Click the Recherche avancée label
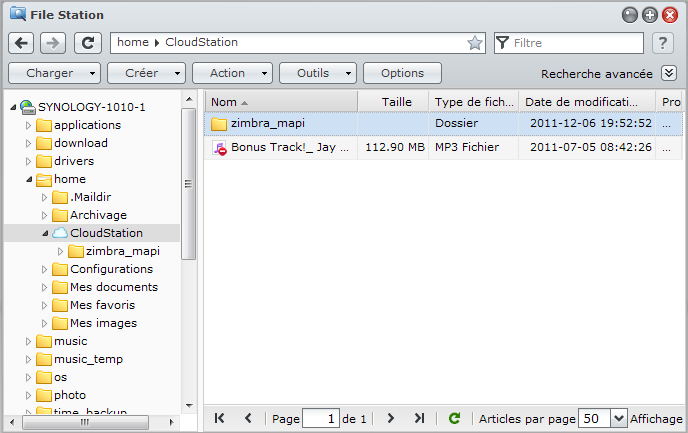The height and width of the screenshot is (433, 688). click(x=596, y=74)
